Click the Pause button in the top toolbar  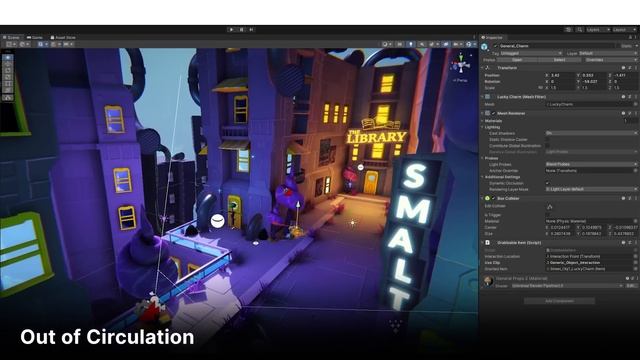click(242, 29)
